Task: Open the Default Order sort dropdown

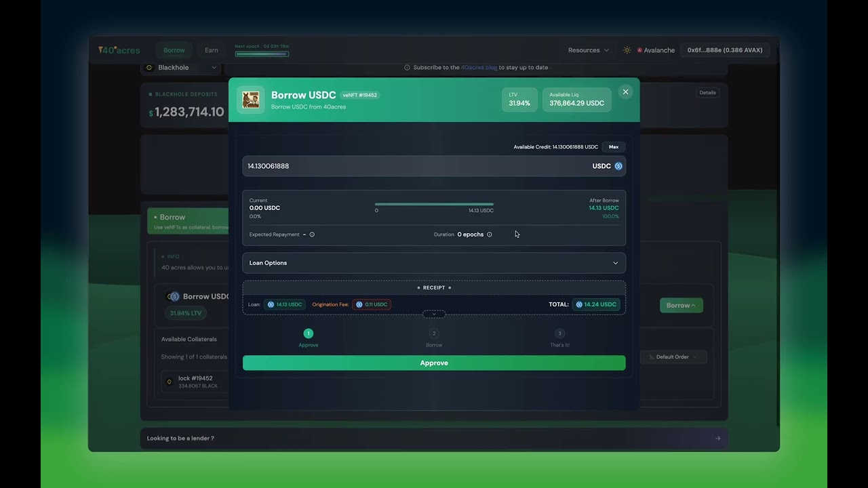Action: coord(673,357)
